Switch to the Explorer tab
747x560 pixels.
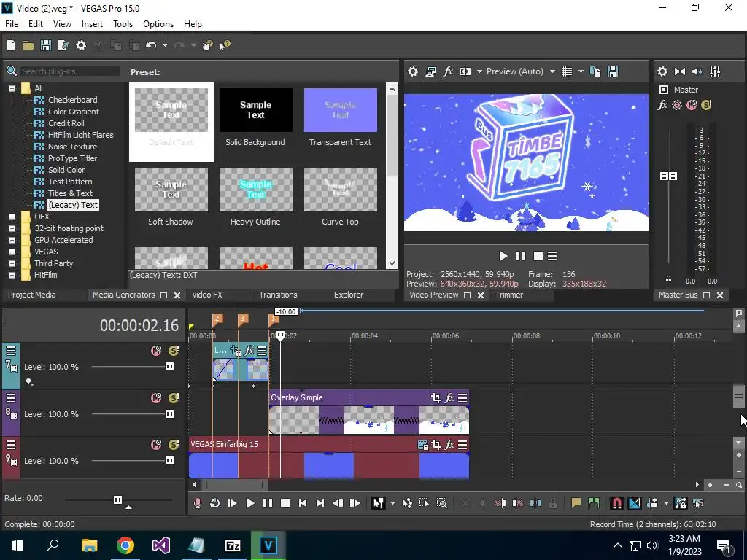pos(348,295)
